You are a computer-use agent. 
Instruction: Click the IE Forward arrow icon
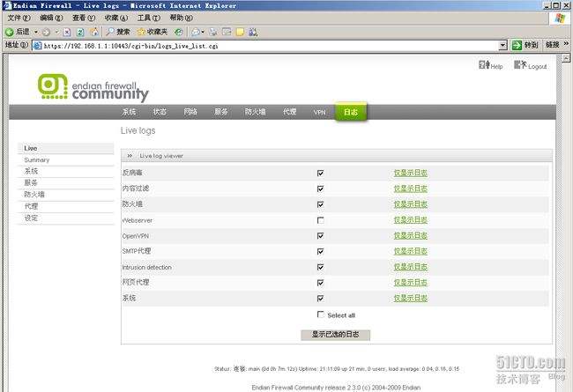pyautogui.click(x=46, y=32)
